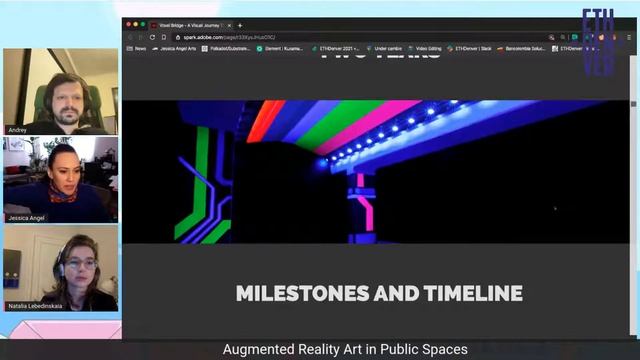Open the Element | Kusama bookmark
This screenshot has height=360, width=640.
[x=280, y=49]
